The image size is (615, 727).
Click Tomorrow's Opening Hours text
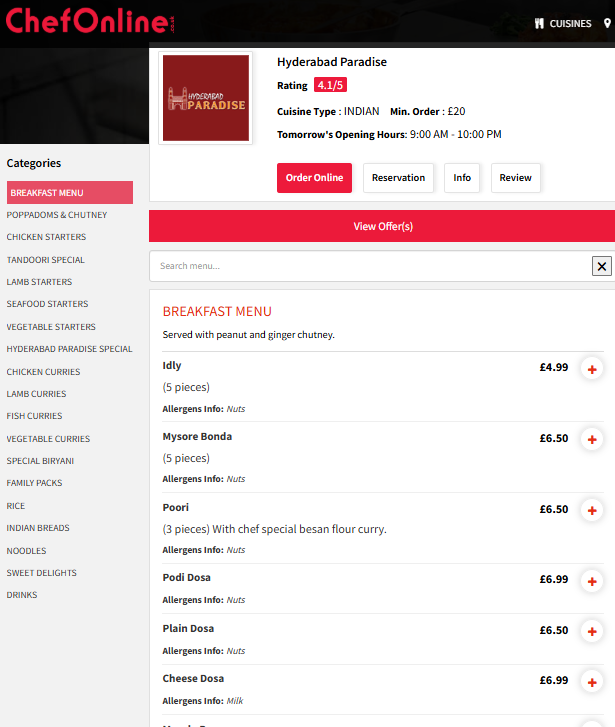coord(389,134)
